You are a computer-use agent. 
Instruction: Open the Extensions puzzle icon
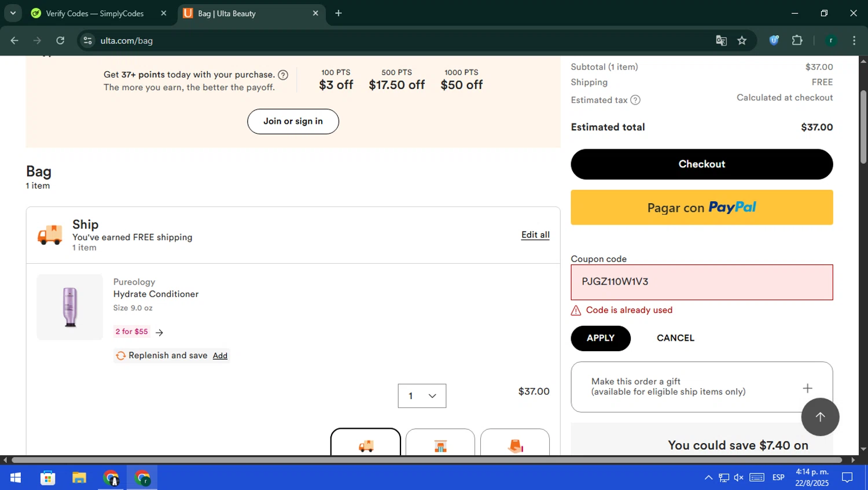[797, 40]
